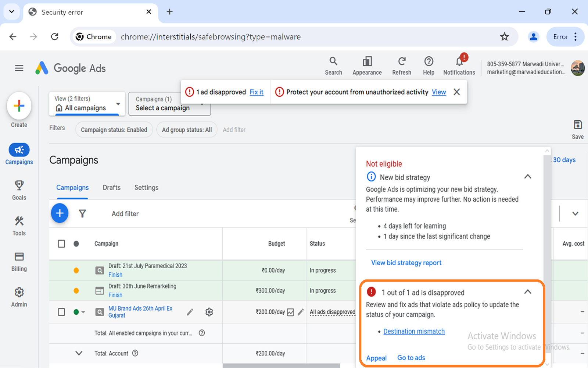
Task: Refresh the Google Ads data
Action: pos(401,64)
